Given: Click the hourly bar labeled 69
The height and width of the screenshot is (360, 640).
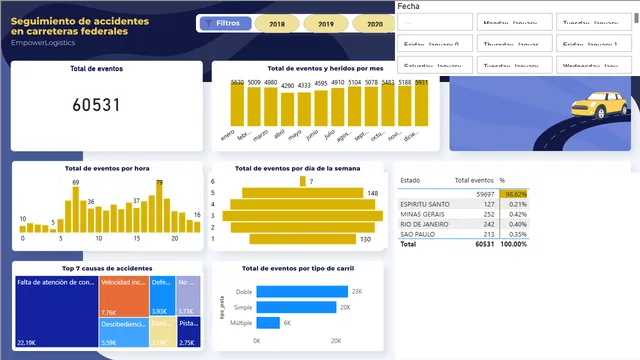Looking at the screenshot, I should 76,209.
